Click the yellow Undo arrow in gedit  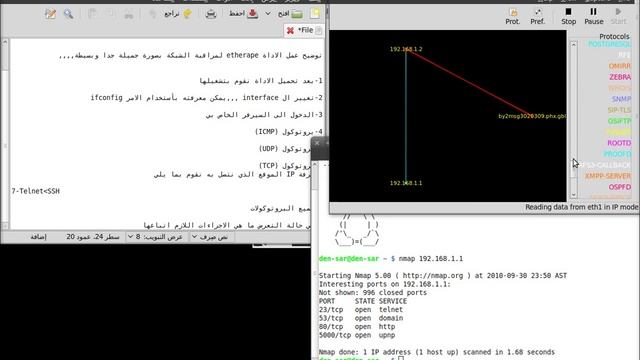[x=187, y=13]
